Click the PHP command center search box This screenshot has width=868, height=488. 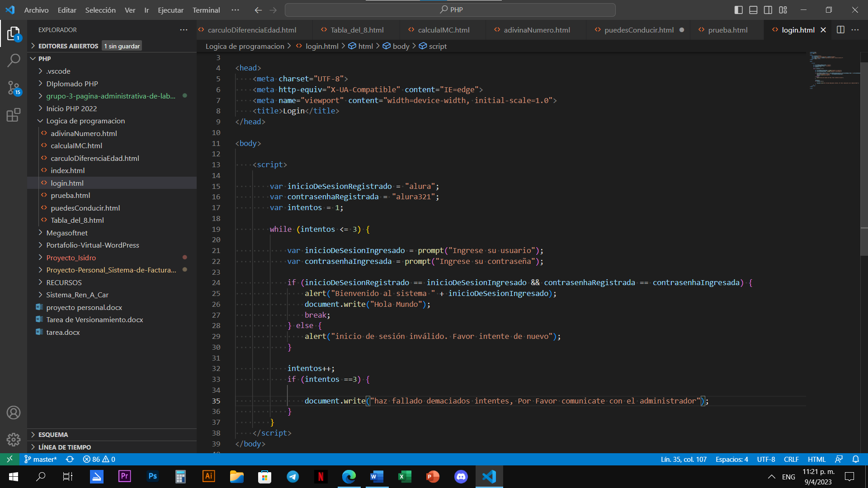click(450, 10)
